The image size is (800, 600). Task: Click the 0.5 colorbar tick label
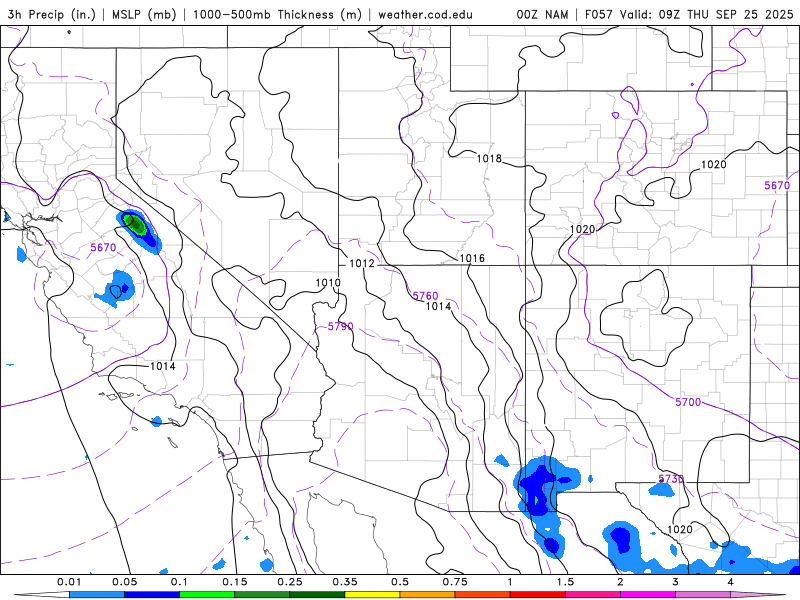coord(400,582)
